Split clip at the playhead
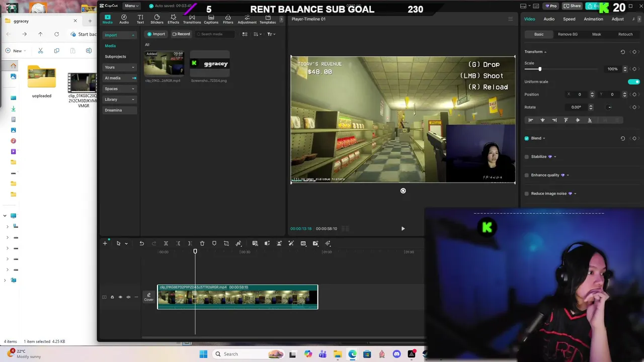The height and width of the screenshot is (362, 644). [166, 243]
